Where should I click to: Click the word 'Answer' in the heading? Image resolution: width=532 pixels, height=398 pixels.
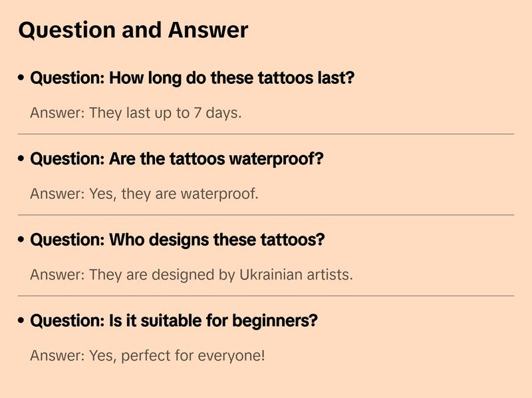[207, 30]
